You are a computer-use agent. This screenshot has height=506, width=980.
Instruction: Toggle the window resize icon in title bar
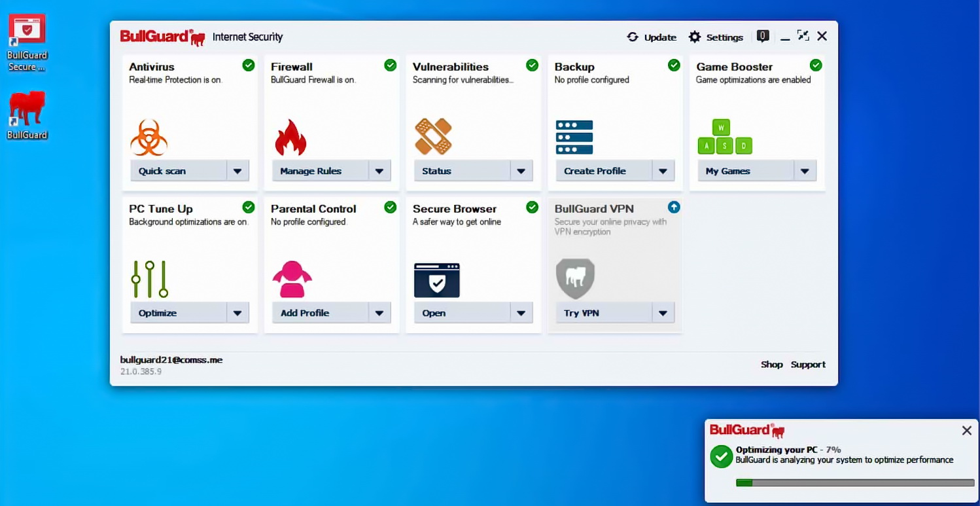[x=803, y=36]
